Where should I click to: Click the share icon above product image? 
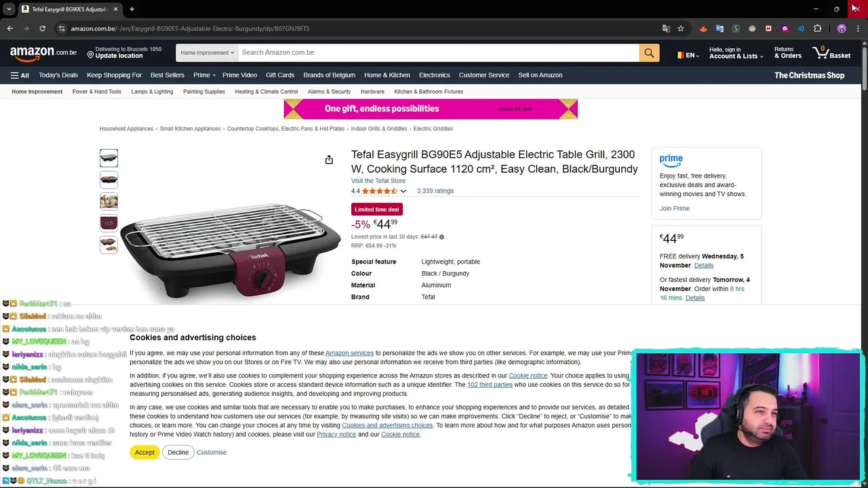click(x=329, y=160)
